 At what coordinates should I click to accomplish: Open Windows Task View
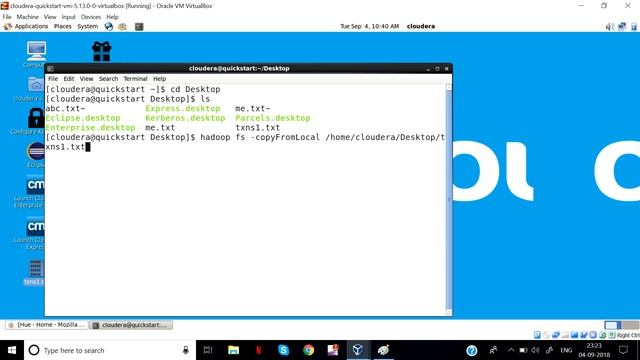click(x=208, y=350)
